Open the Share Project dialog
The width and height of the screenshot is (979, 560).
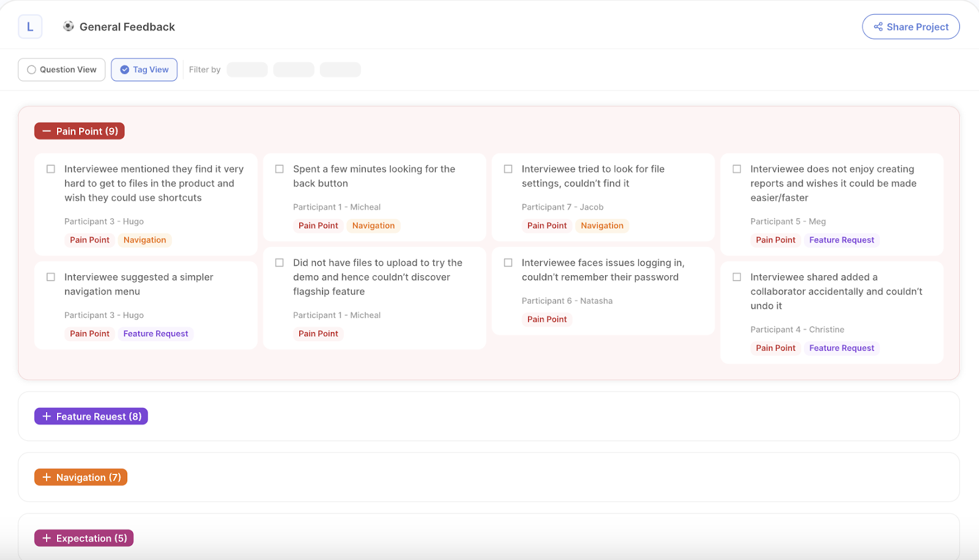(x=910, y=26)
